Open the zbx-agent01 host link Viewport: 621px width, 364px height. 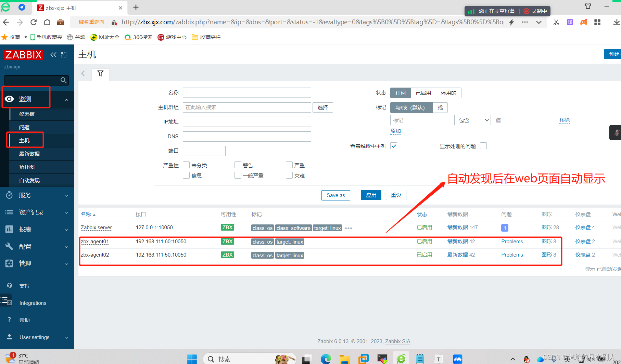tap(95, 242)
